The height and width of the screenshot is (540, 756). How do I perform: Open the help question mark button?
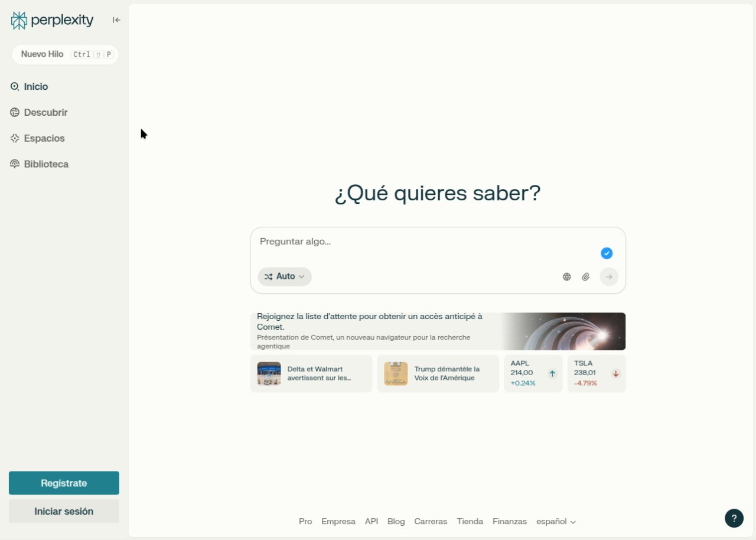pyautogui.click(x=734, y=518)
